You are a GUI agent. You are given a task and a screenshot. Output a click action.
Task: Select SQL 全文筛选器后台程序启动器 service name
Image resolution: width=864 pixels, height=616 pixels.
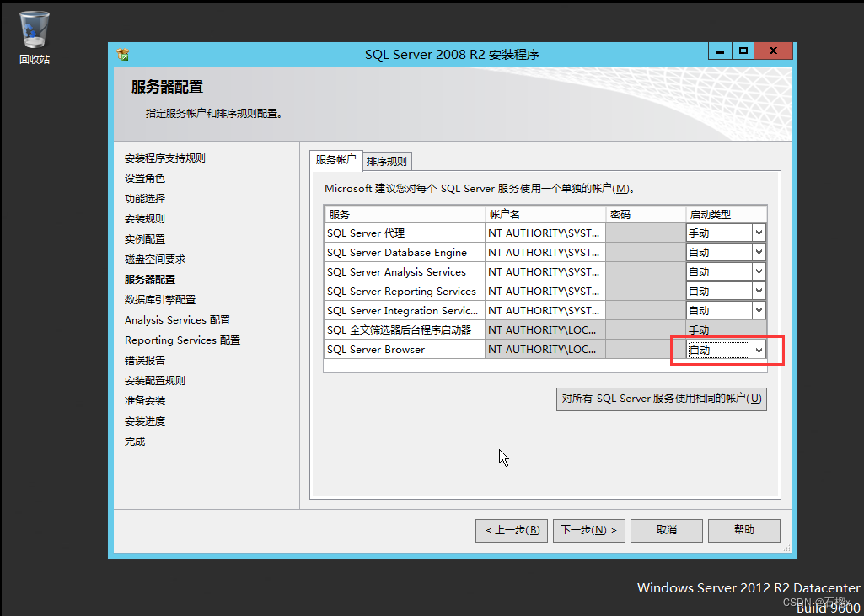click(405, 329)
